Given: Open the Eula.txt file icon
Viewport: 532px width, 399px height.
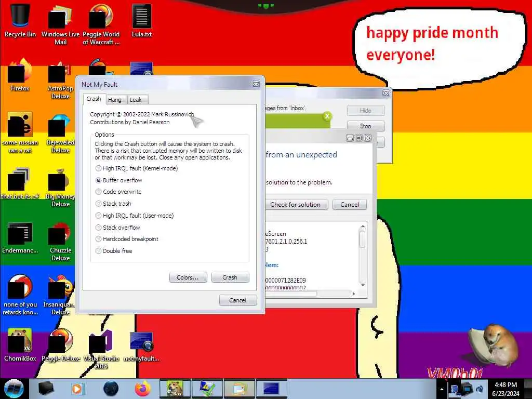Looking at the screenshot, I should click(x=141, y=20).
